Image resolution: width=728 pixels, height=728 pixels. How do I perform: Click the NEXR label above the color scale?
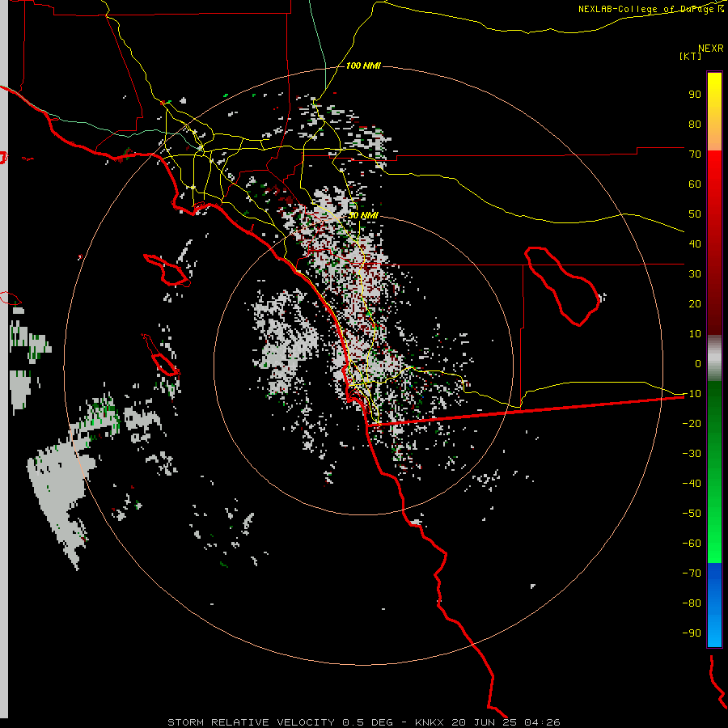(x=711, y=49)
